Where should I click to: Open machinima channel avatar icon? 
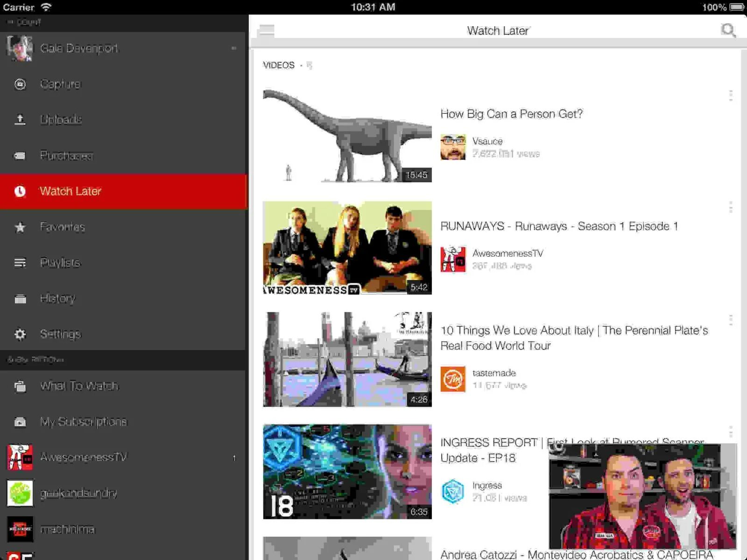(20, 529)
